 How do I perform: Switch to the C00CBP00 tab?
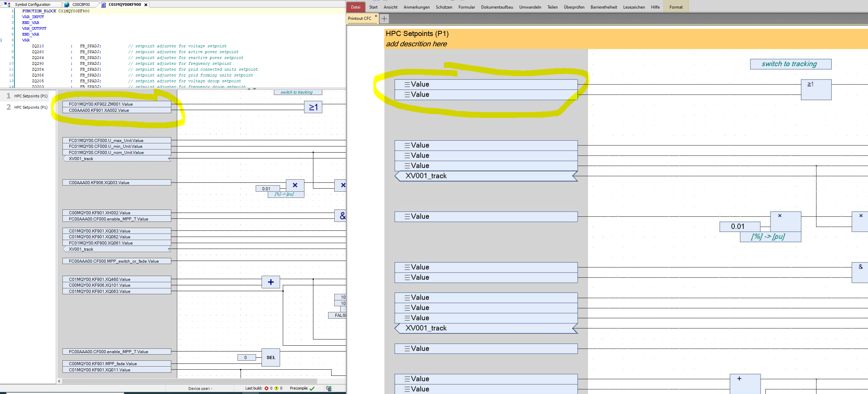81,4
